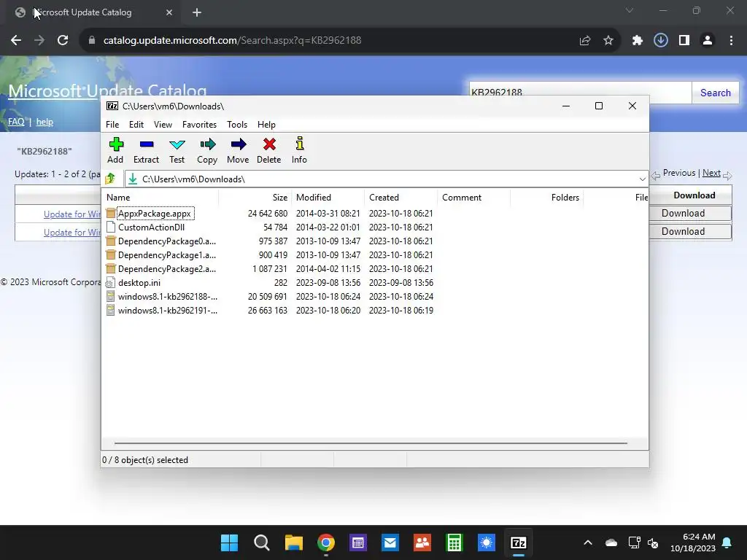Click the Next page link

click(x=711, y=173)
